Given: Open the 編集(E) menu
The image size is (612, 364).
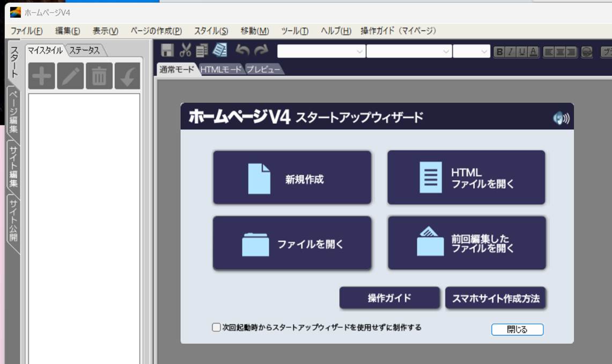Looking at the screenshot, I should tap(68, 31).
